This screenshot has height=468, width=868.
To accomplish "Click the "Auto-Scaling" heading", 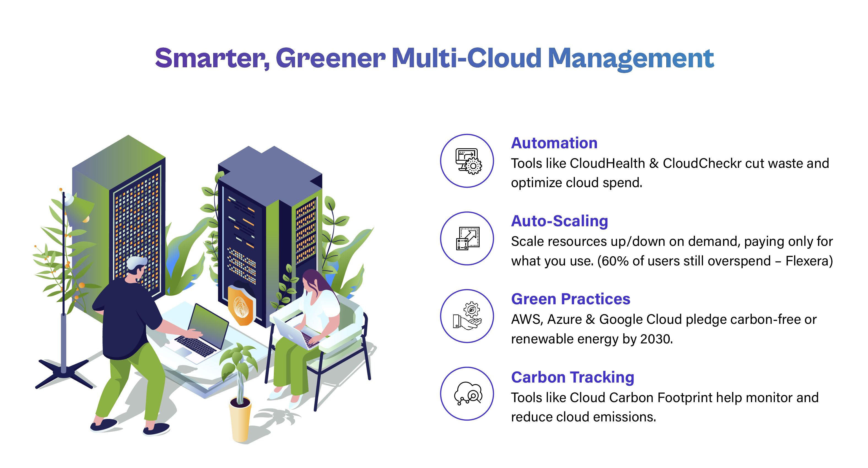I will point(559,221).
